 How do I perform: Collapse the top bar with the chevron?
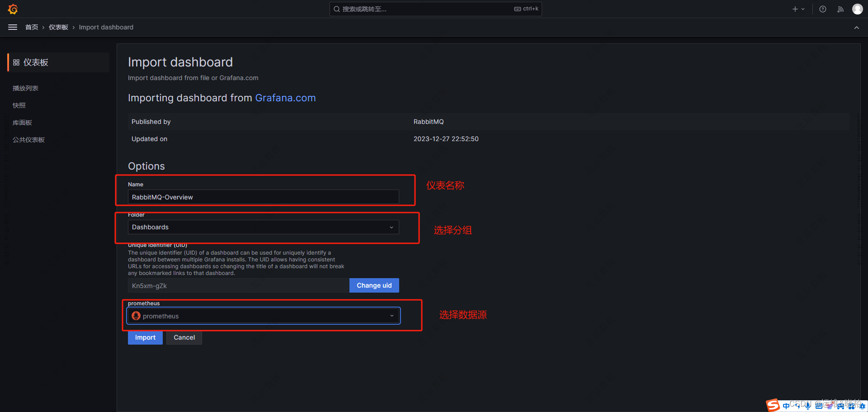pyautogui.click(x=857, y=28)
